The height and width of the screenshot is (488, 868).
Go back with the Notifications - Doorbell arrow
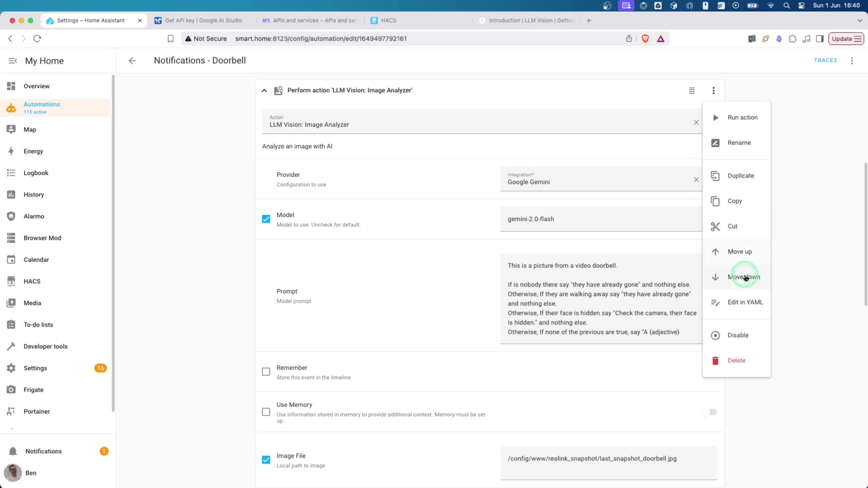pyautogui.click(x=132, y=61)
